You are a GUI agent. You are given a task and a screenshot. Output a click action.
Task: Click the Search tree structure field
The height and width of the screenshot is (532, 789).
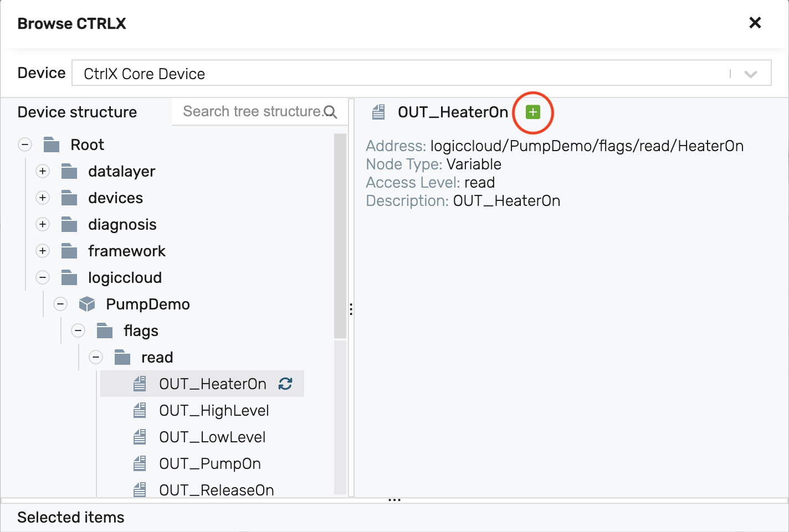point(252,112)
